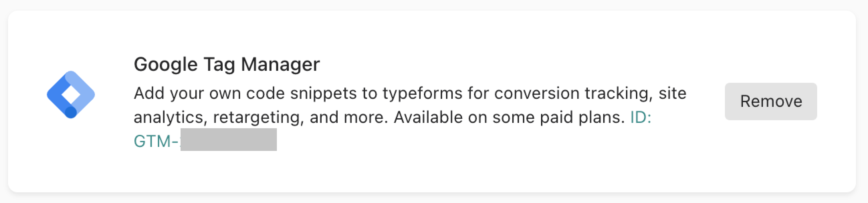The height and width of the screenshot is (203, 868).
Task: Click the white dot in GTM logo
Action: tap(71, 94)
